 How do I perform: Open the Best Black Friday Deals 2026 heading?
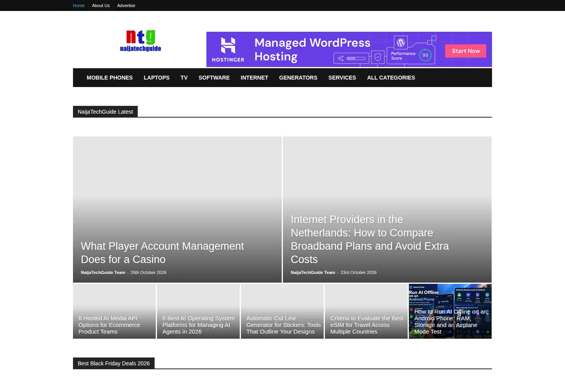114,363
